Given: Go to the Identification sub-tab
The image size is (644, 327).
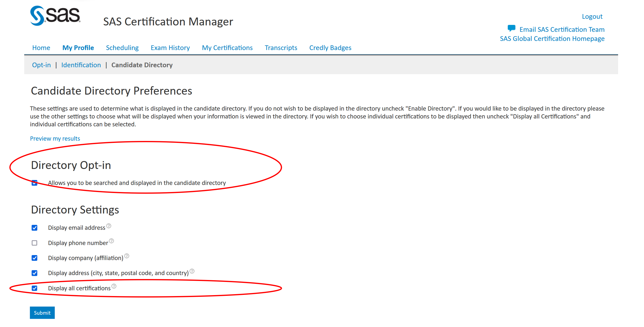Looking at the screenshot, I should [x=81, y=65].
